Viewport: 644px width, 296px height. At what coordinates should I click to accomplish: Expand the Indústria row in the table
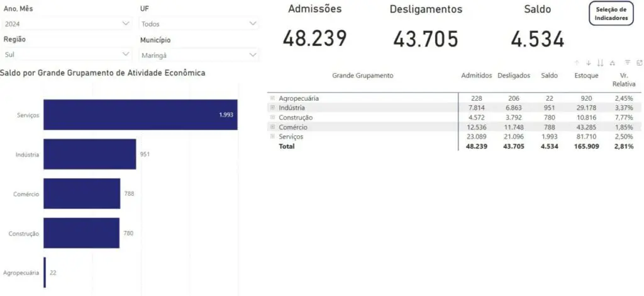click(272, 108)
